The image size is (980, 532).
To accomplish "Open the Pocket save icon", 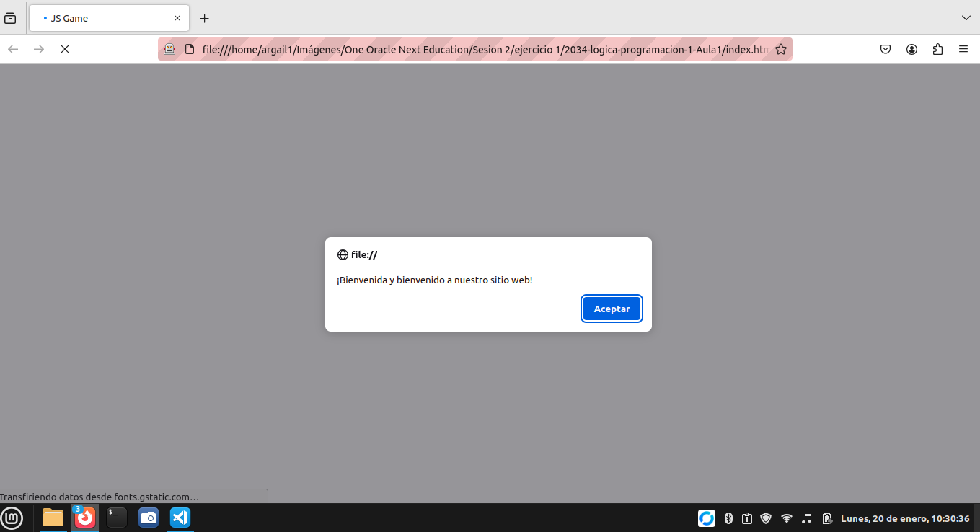I will [886, 49].
